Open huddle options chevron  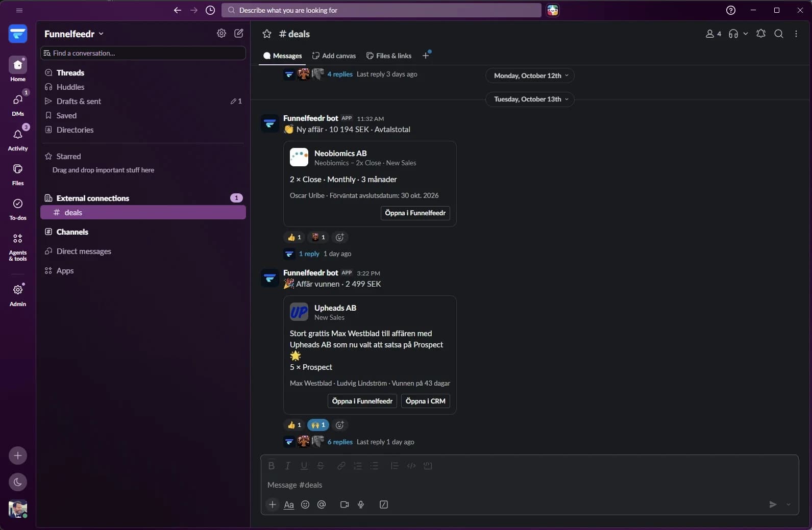[x=745, y=34]
